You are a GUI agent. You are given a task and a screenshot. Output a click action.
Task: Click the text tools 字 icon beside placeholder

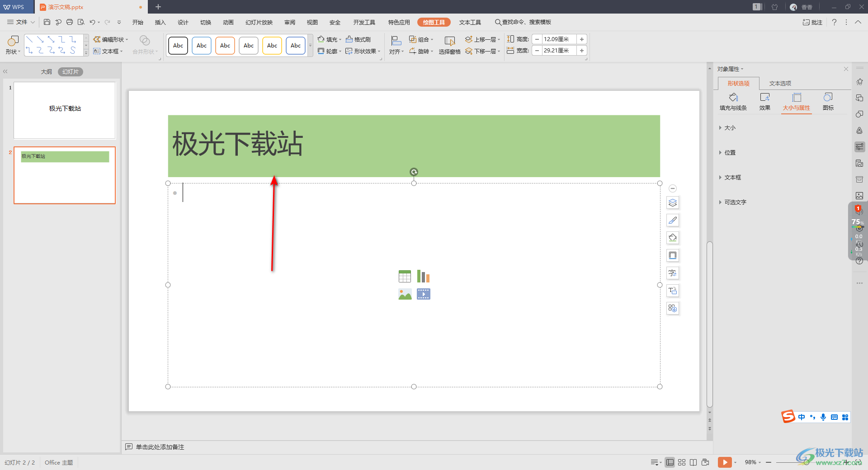click(673, 273)
